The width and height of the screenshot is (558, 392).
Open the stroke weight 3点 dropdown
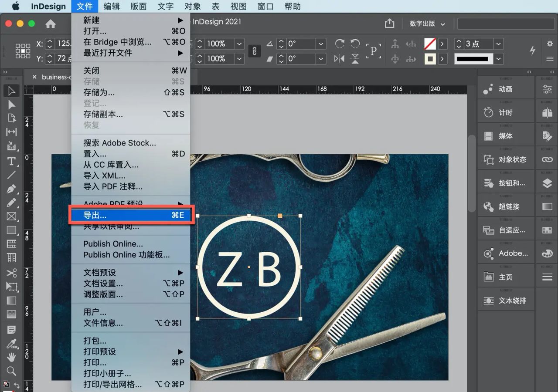pyautogui.click(x=498, y=44)
